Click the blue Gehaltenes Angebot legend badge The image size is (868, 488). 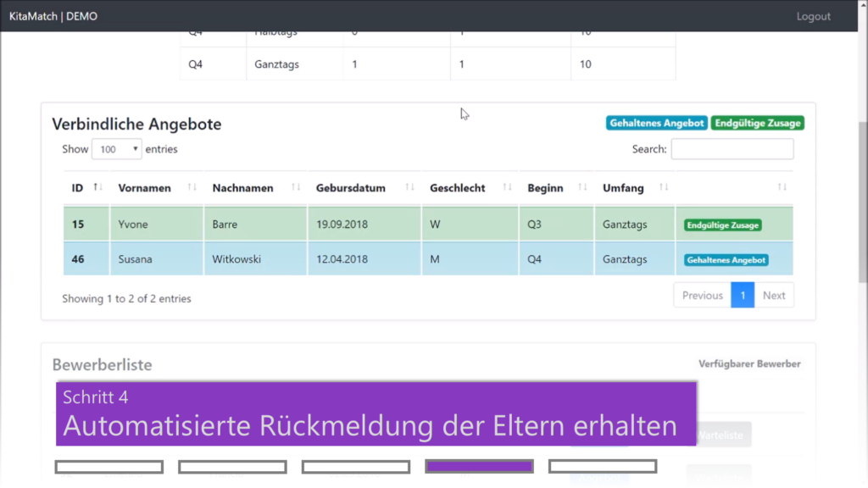(657, 123)
